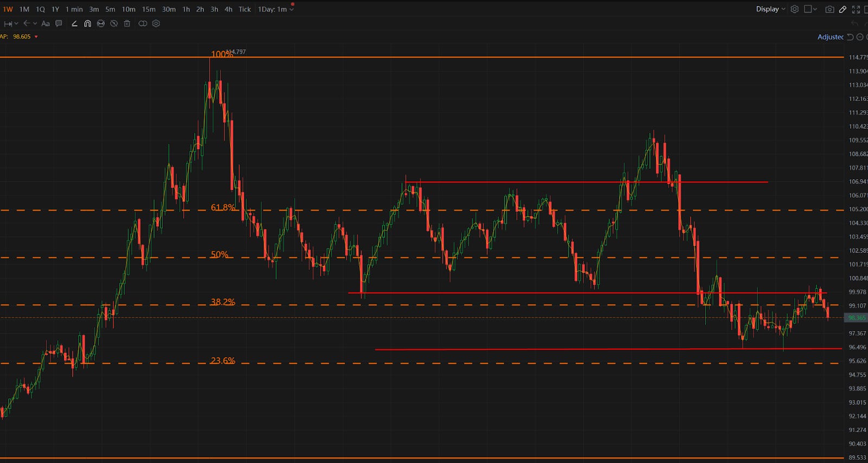Image resolution: width=868 pixels, height=463 pixels.
Task: Take a chart screenshot with camera icon
Action: [829, 9]
